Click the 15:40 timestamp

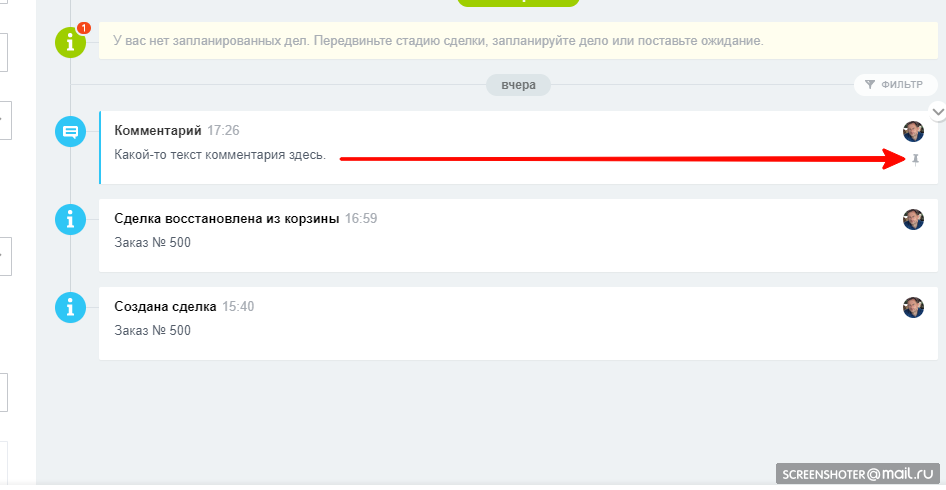238,306
